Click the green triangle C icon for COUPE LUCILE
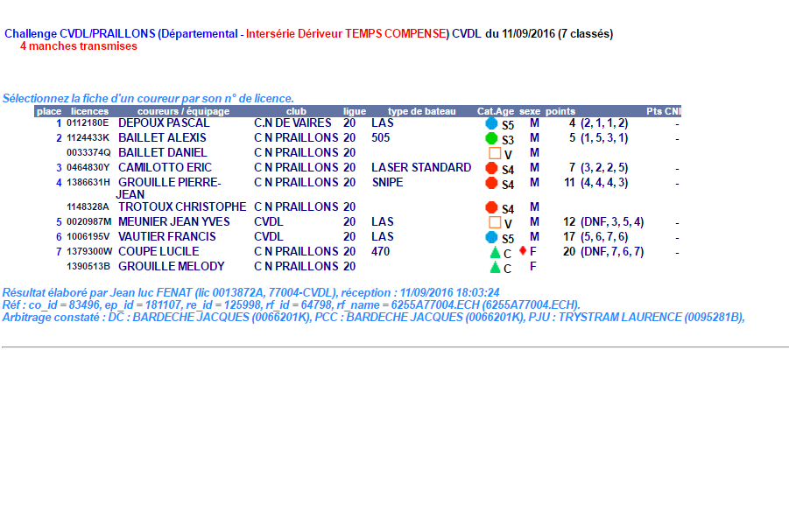This screenshot has width=789, height=532. point(495,252)
